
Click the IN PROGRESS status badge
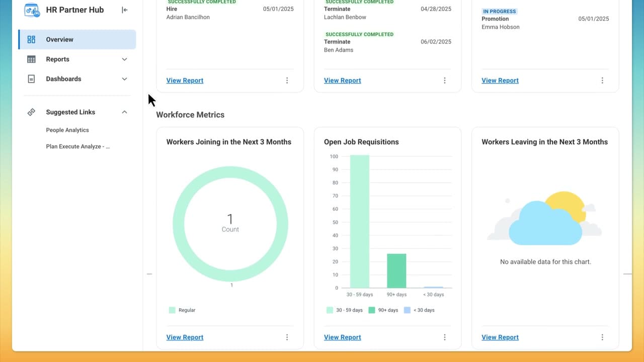tap(500, 11)
